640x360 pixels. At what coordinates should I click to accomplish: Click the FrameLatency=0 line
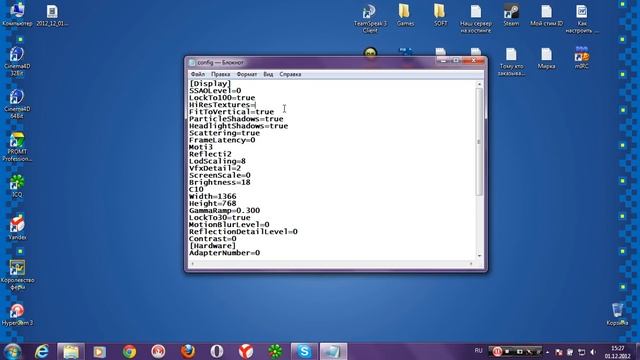(222, 140)
